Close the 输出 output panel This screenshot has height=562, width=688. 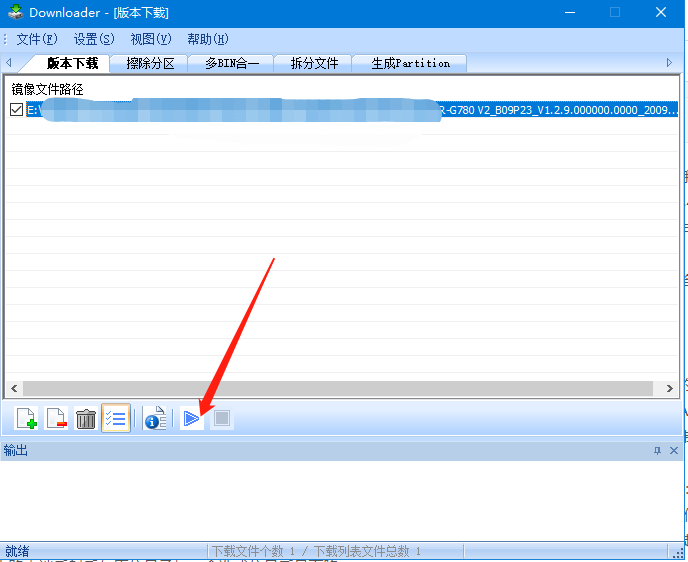[672, 451]
